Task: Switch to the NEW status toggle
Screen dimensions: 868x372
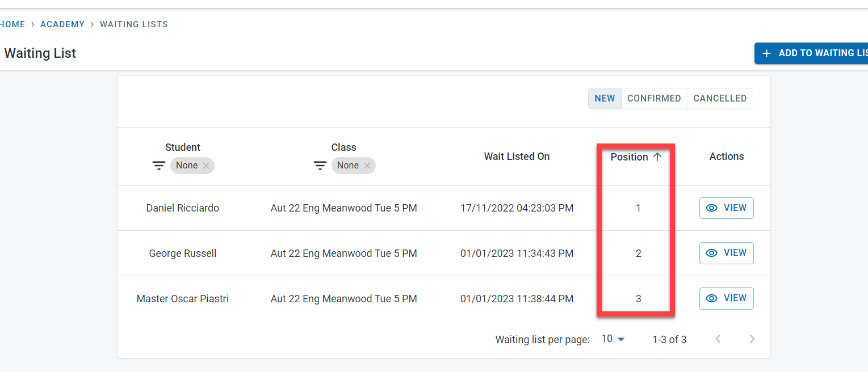Action: tap(605, 99)
